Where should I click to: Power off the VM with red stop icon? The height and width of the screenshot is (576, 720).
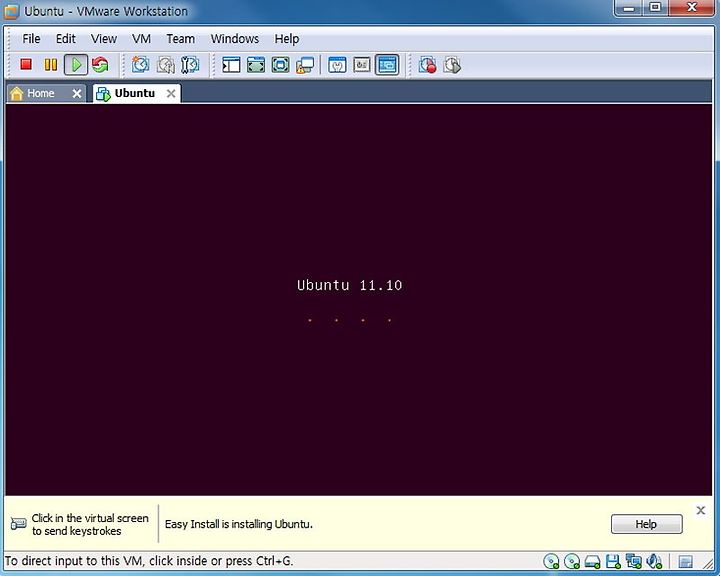click(26, 64)
